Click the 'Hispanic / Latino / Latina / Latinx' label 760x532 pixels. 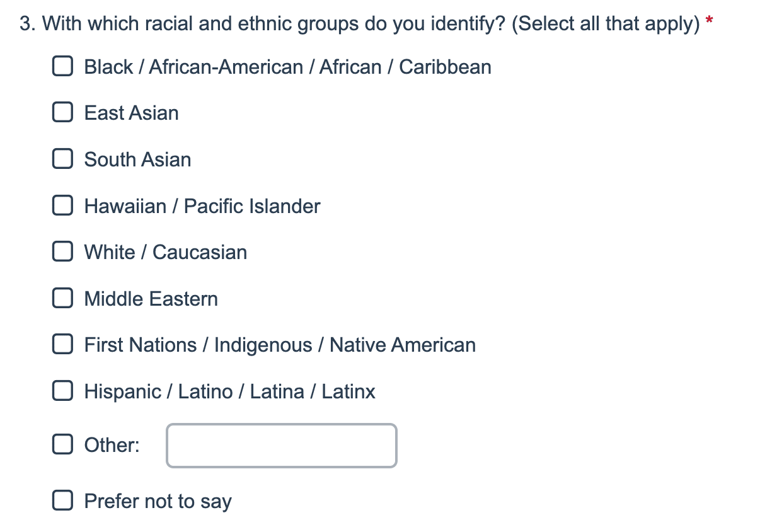pyautogui.click(x=230, y=391)
